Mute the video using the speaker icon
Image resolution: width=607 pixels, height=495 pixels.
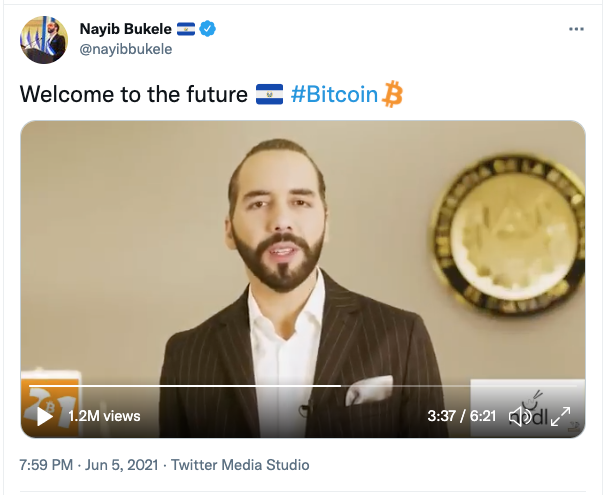point(520,416)
